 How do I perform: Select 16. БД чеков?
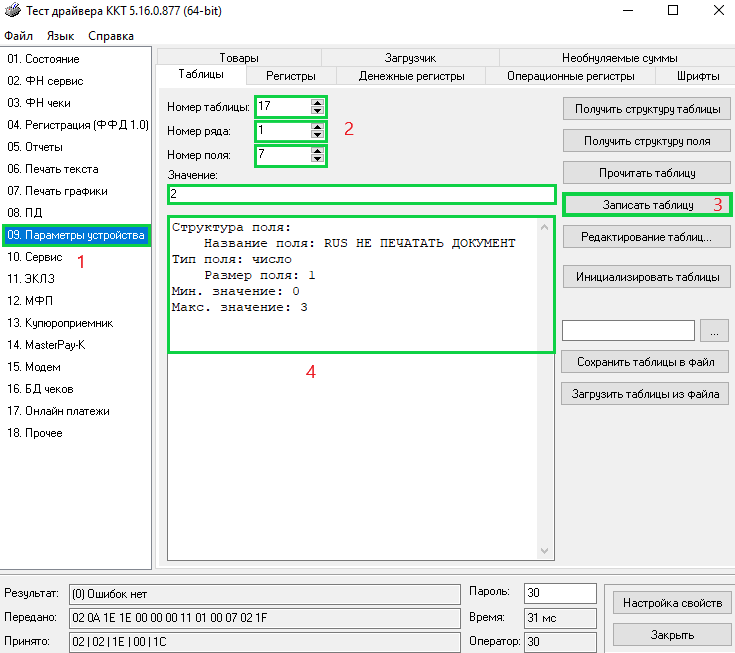pos(40,389)
